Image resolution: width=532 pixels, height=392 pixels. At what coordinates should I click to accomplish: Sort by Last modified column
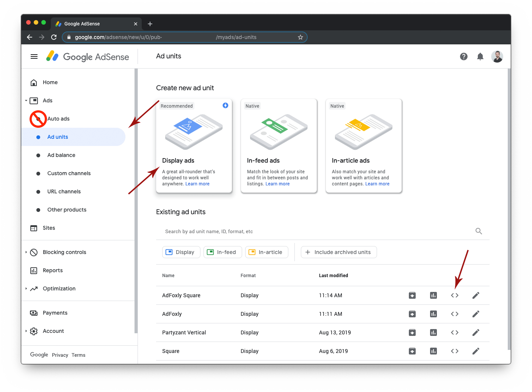[x=333, y=276]
